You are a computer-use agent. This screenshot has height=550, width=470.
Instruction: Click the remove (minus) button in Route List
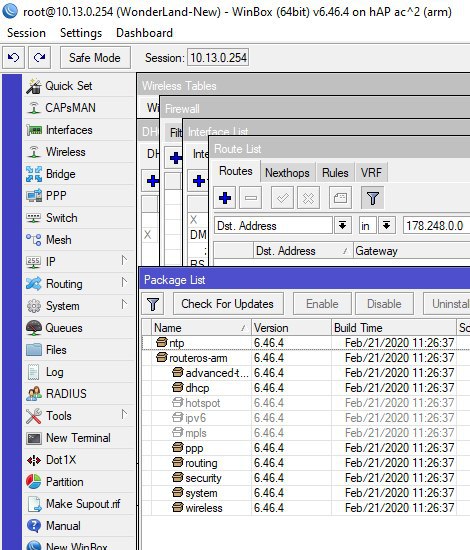tap(250, 198)
